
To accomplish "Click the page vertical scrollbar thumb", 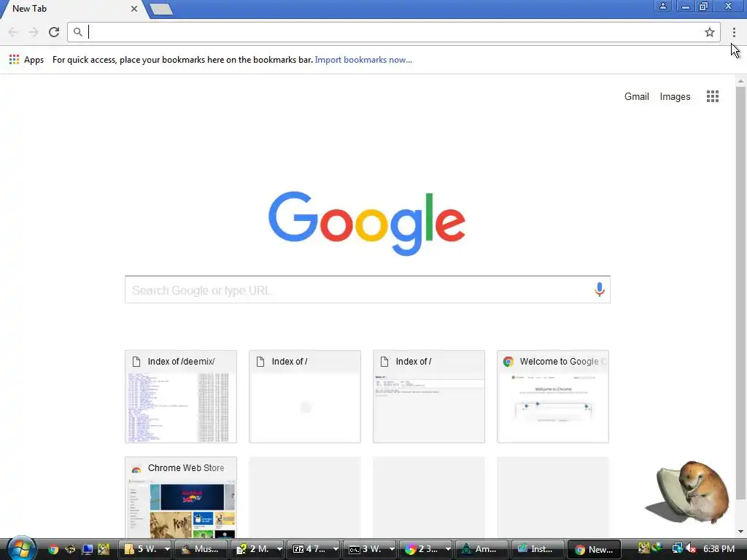I will point(741,293).
